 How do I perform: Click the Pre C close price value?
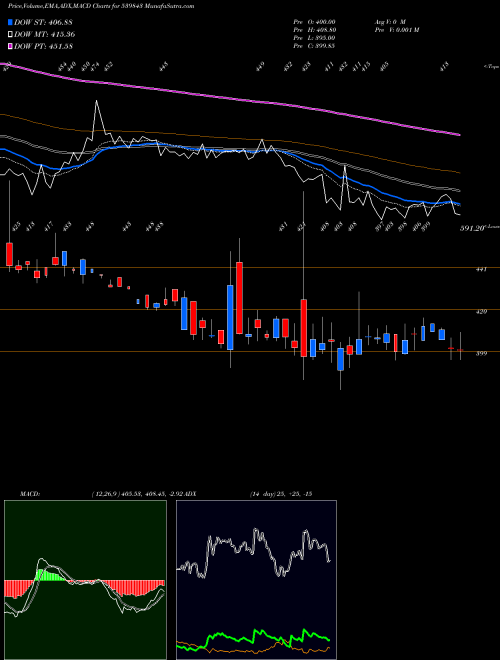pyautogui.click(x=314, y=46)
